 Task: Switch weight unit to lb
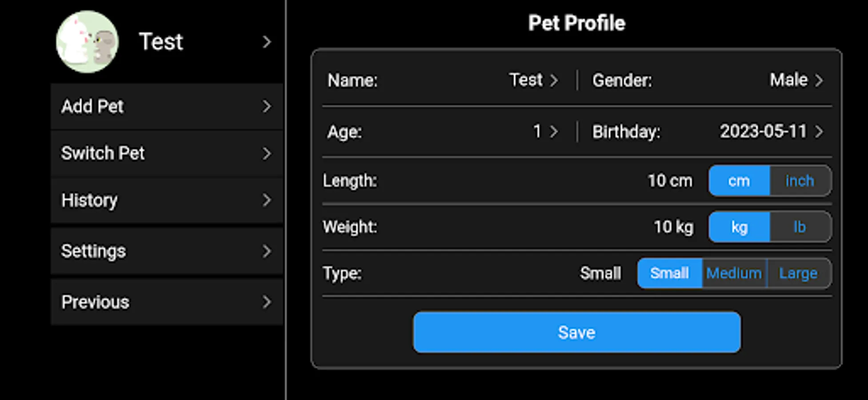coord(800,227)
